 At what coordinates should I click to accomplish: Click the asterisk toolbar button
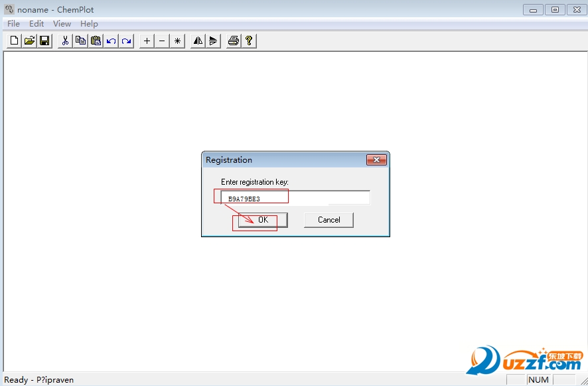pyautogui.click(x=177, y=41)
